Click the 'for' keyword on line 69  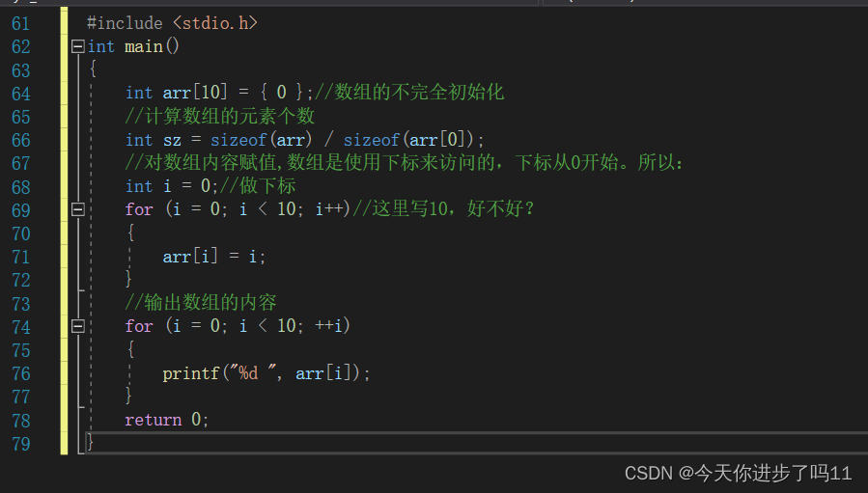(139, 209)
